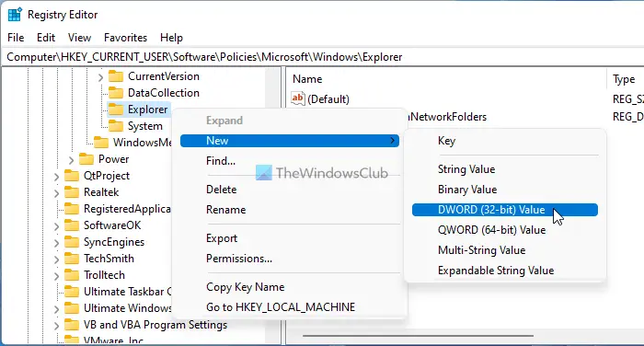Select the DataCollection key
Screen dimensions: 644x346
coord(164,93)
